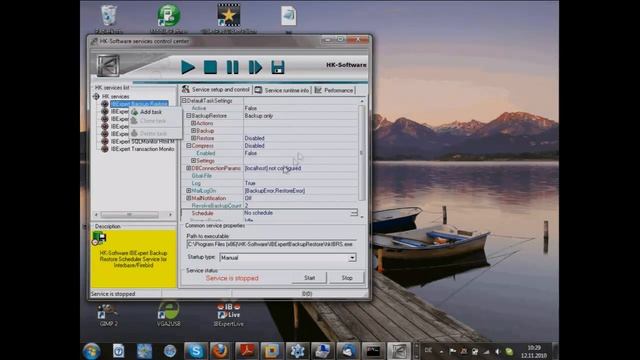Expand the MailNotification property node

pyautogui.click(x=189, y=198)
